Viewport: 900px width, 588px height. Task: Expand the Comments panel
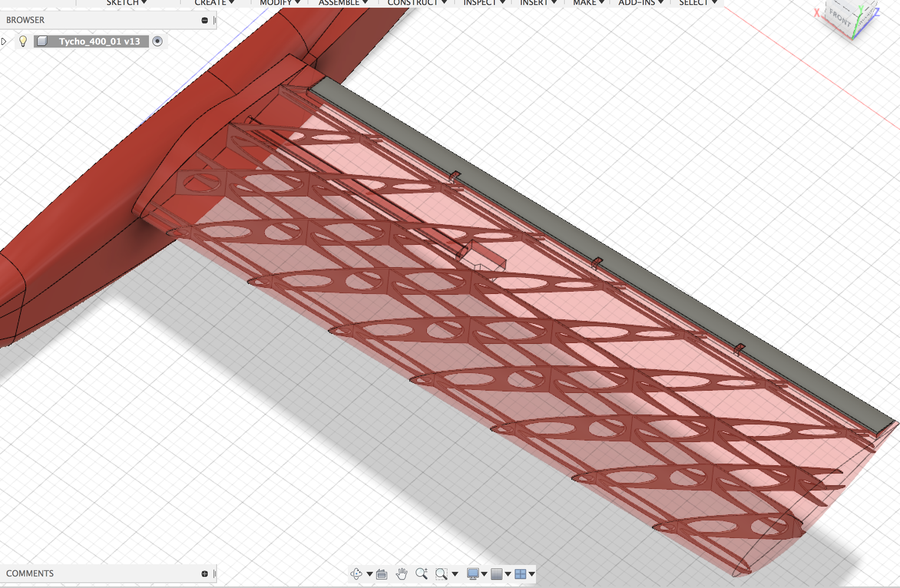click(x=205, y=574)
